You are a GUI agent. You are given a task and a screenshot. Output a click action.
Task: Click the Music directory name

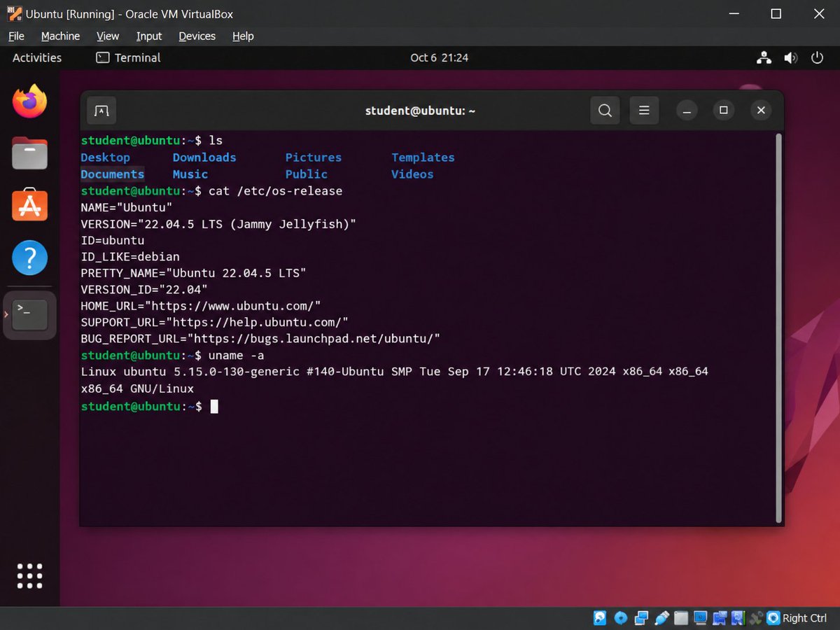(x=190, y=174)
